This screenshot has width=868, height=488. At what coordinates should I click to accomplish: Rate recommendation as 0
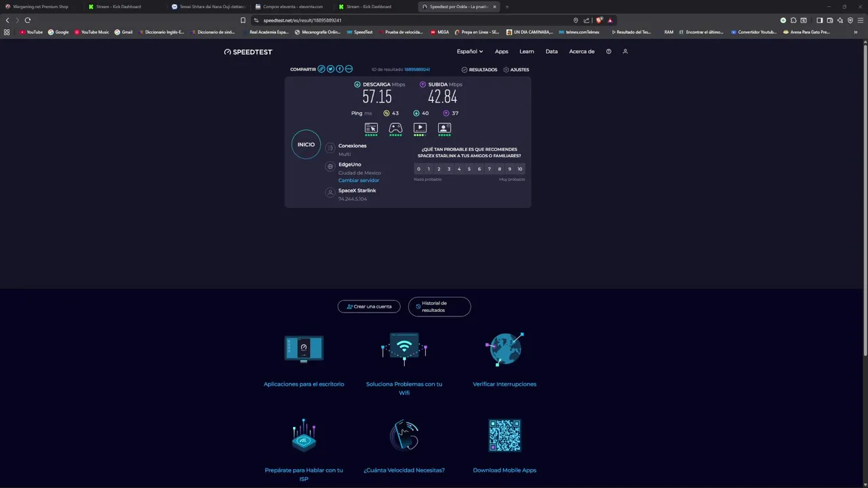418,169
